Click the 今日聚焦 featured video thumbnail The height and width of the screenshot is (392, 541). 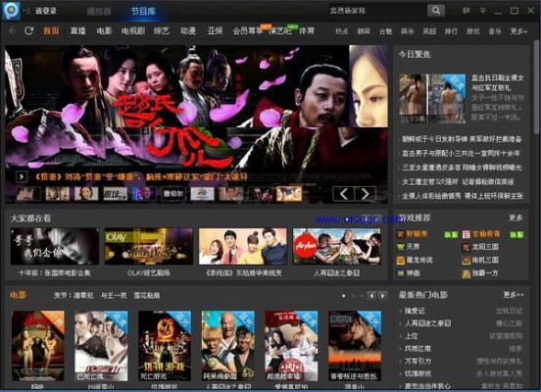432,98
